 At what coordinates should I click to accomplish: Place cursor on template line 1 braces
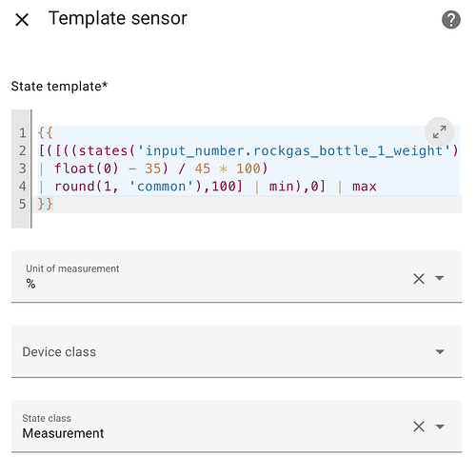46,132
